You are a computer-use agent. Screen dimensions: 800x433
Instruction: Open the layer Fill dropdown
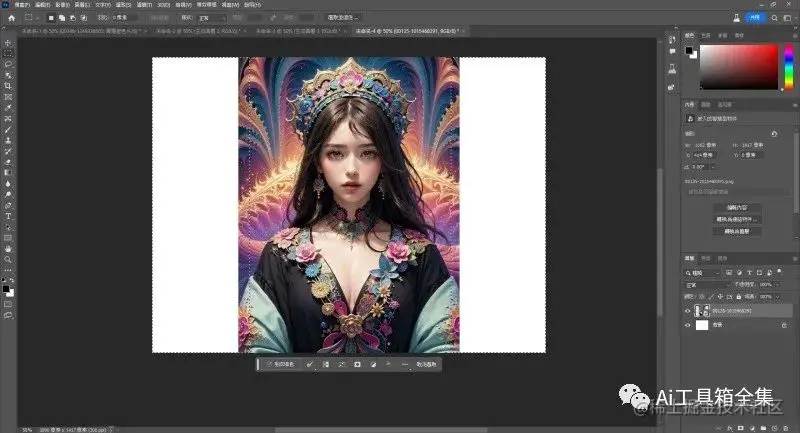(x=777, y=296)
